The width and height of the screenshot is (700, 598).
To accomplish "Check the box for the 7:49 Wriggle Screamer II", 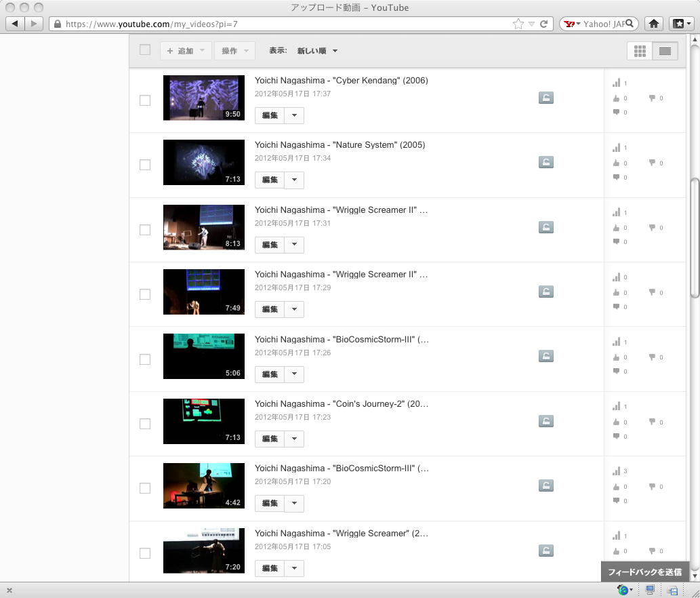I will (x=145, y=294).
